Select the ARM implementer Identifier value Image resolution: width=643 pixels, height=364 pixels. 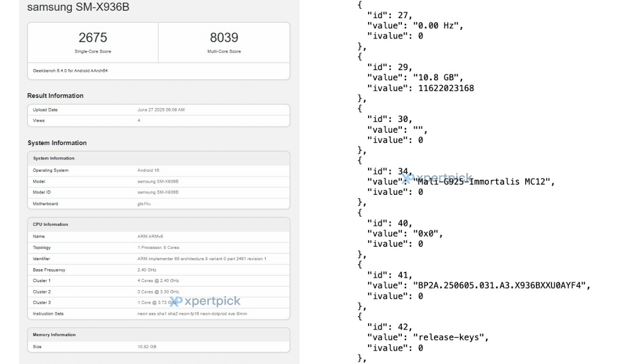[201, 259]
